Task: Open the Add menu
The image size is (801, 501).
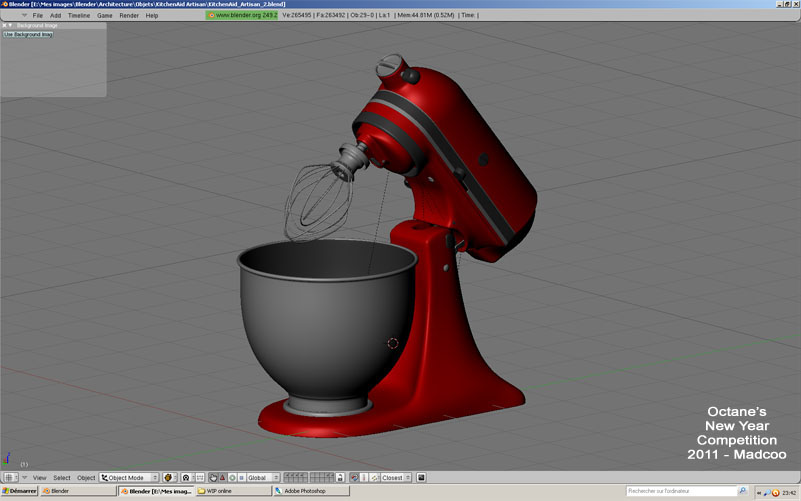Action: click(x=55, y=15)
